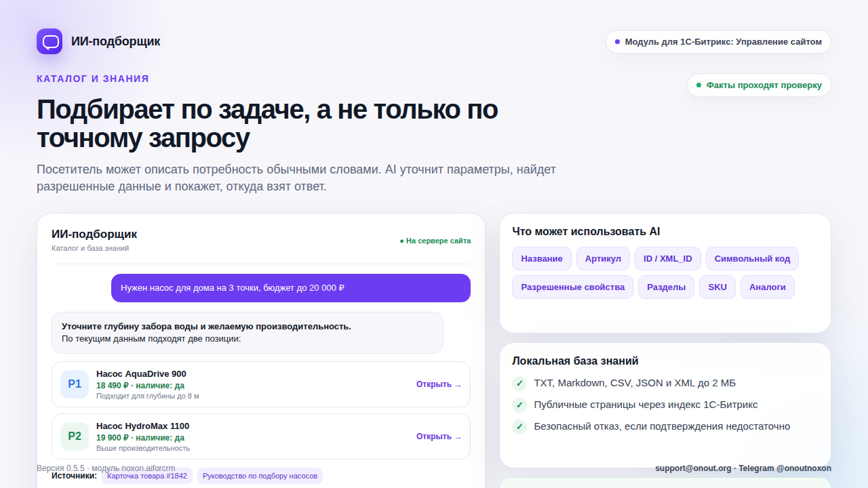Image resolution: width=868 pixels, height=488 pixels.
Task: Click the КАТАЛОГ И ЗНАНИЯ section label
Action: [x=93, y=79]
